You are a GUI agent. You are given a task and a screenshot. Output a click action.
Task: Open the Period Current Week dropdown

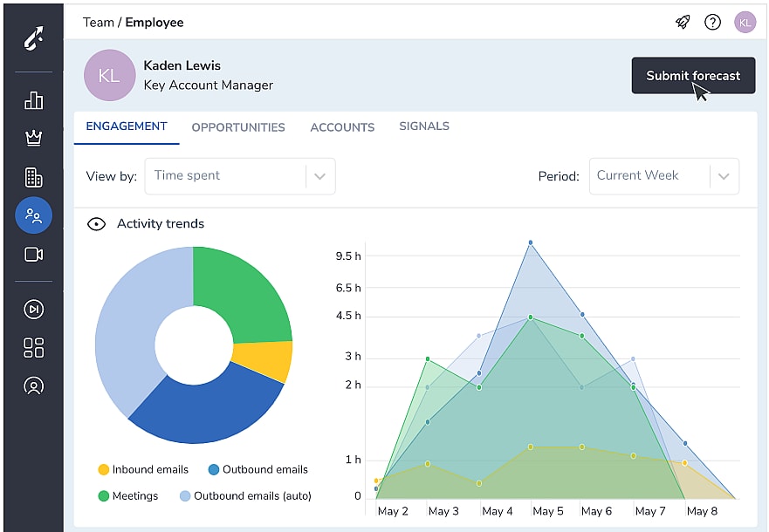tap(663, 176)
